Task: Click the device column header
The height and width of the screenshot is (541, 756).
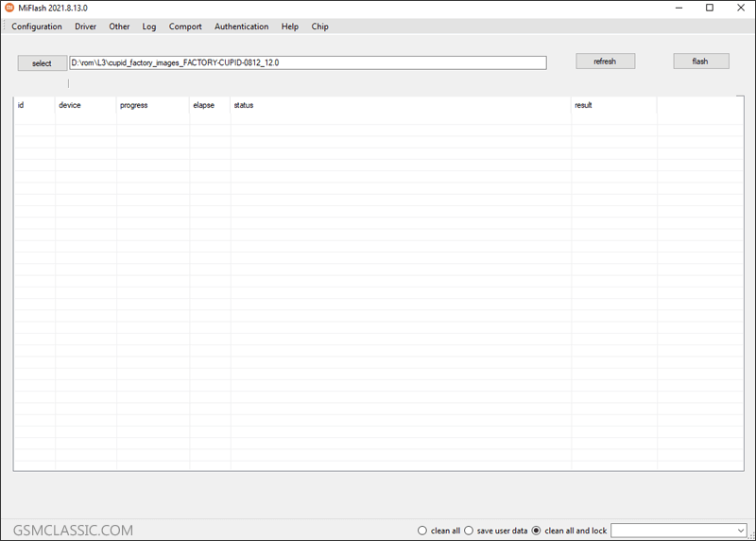Action: coord(86,105)
